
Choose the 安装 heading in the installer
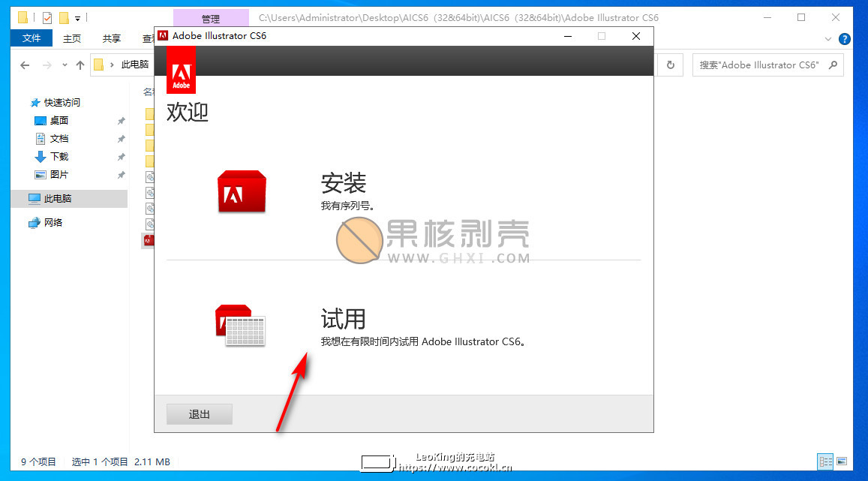point(343,183)
